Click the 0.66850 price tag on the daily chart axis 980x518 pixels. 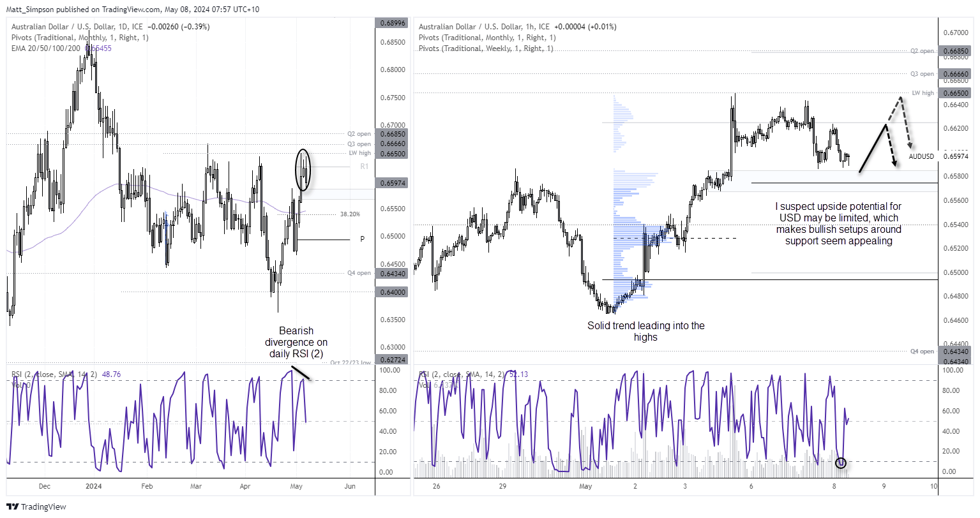point(393,134)
